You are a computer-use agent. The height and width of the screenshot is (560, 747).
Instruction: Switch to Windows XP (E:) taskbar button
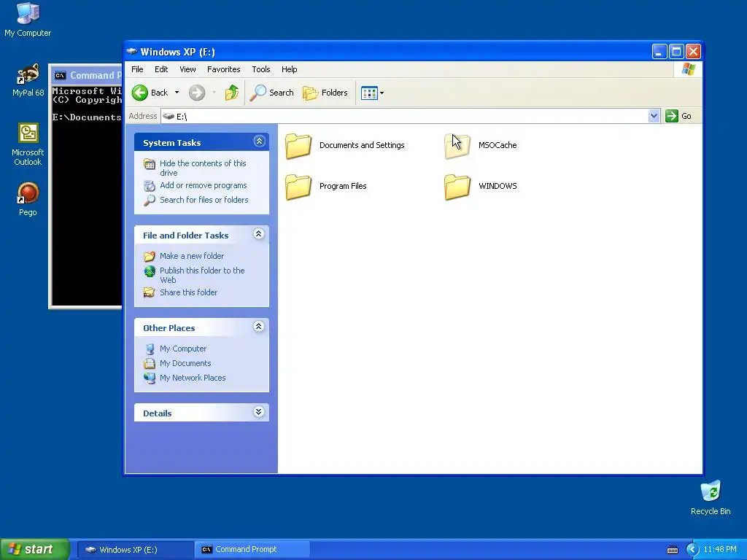coord(135,550)
